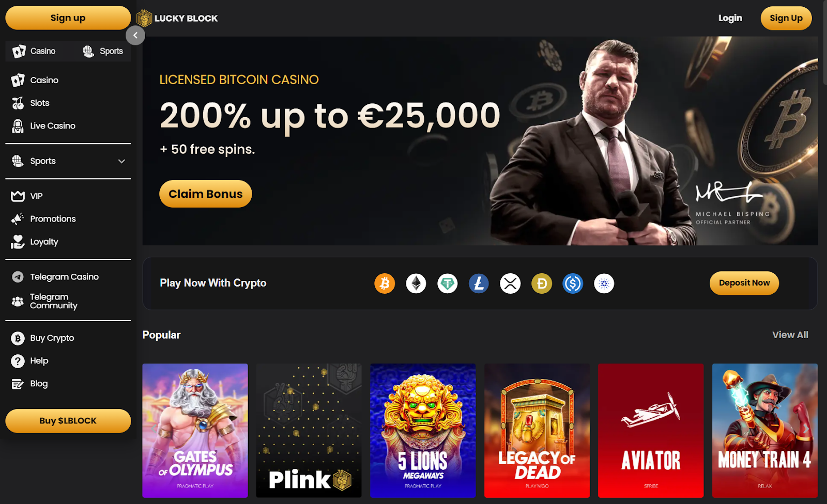Open the VIP section
This screenshot has width=827, height=504.
pos(27,196)
